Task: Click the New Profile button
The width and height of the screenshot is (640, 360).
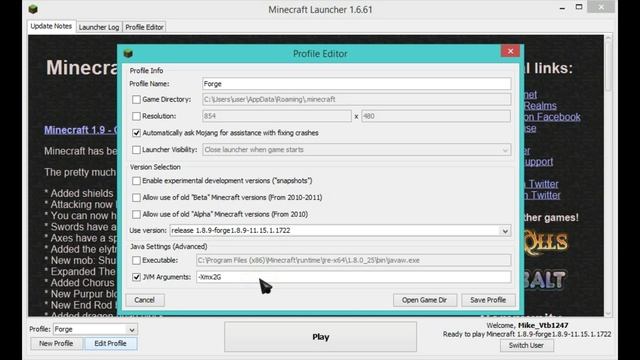Action: click(x=56, y=344)
